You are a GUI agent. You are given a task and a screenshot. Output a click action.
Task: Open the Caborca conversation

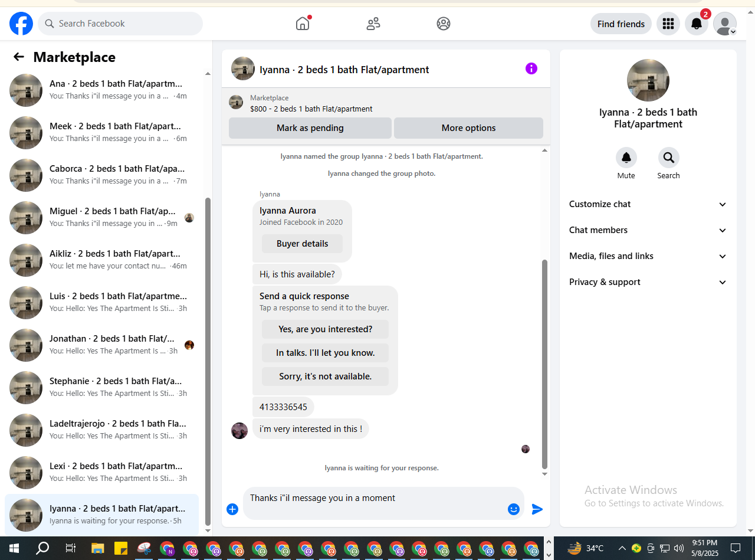[101, 175]
